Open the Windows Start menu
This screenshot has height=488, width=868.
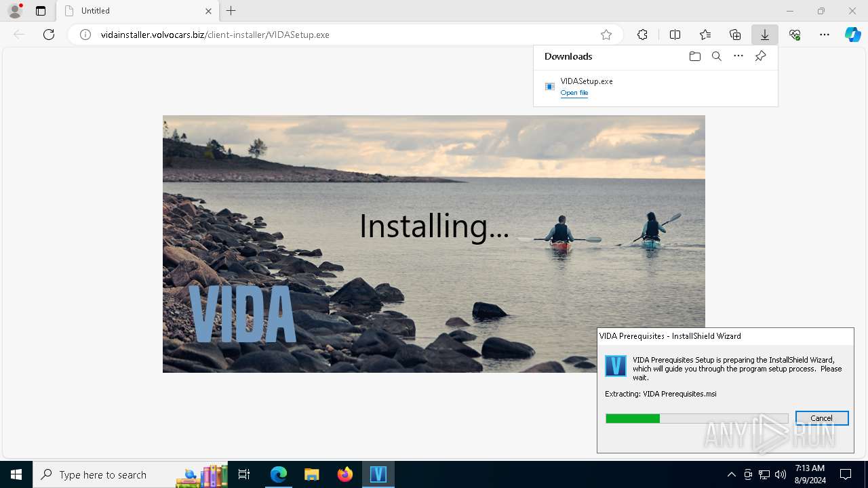click(x=16, y=474)
